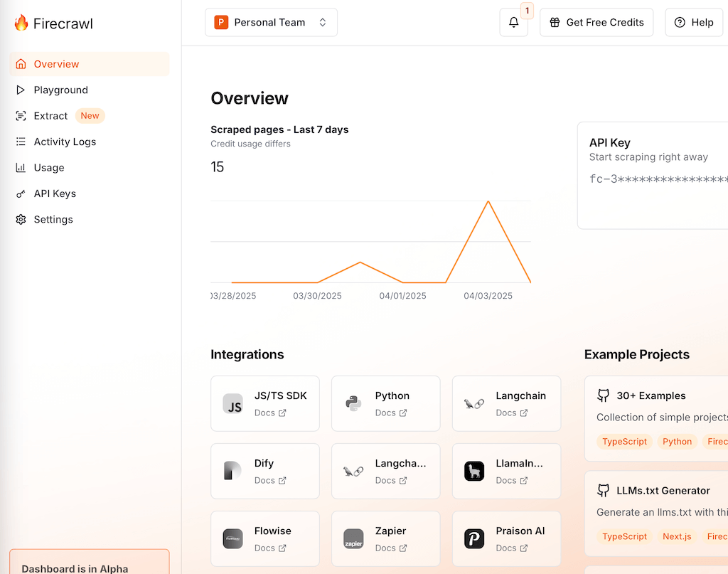Image resolution: width=728 pixels, height=574 pixels.
Task: Open API Keys from the sidebar
Action: point(55,193)
